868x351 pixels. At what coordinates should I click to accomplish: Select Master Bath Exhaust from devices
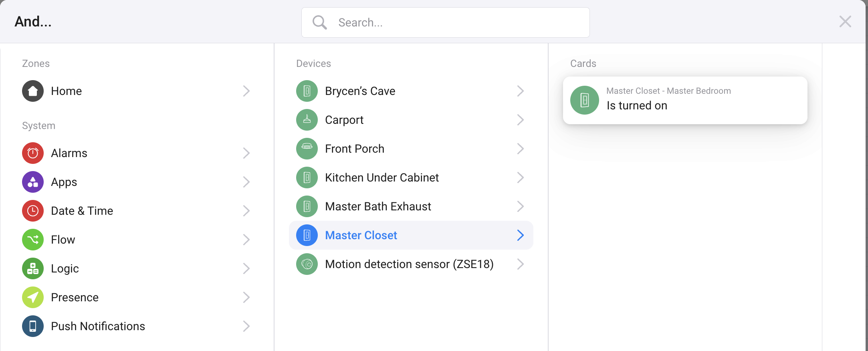(378, 206)
